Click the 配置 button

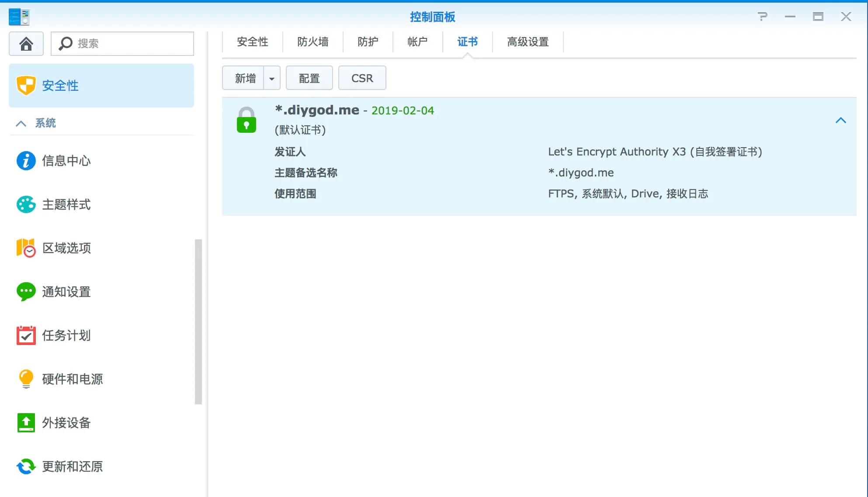pyautogui.click(x=309, y=78)
